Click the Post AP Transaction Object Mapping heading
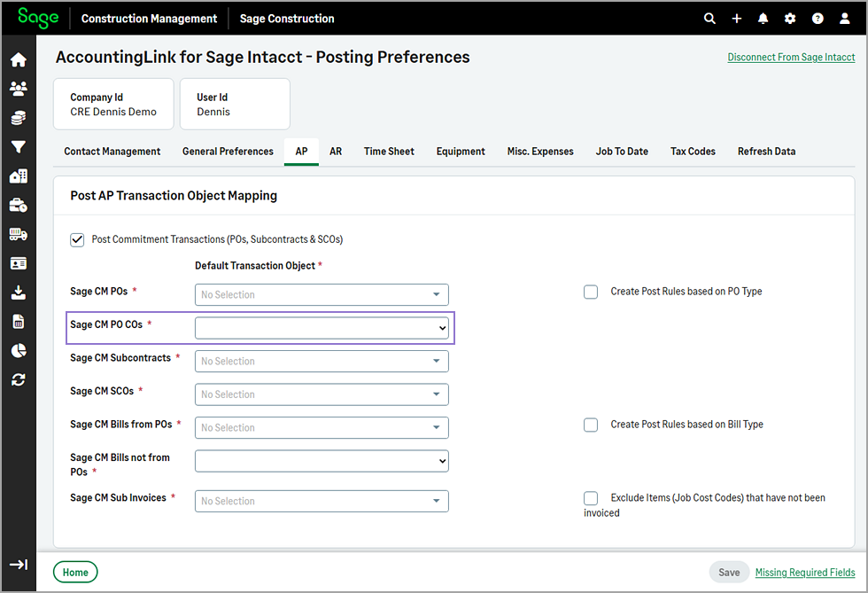Screen dimensions: 868x593 coord(174,196)
